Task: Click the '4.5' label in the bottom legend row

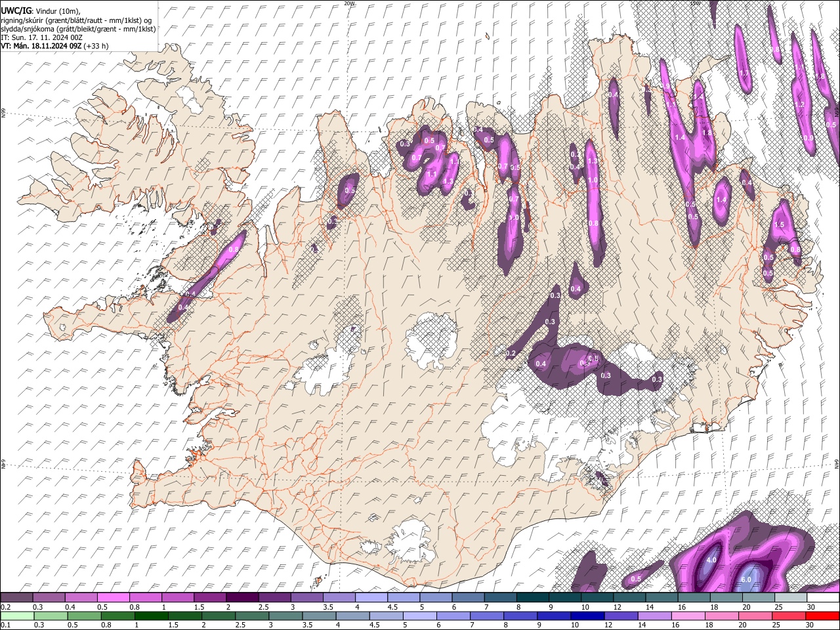Action: coord(374,625)
